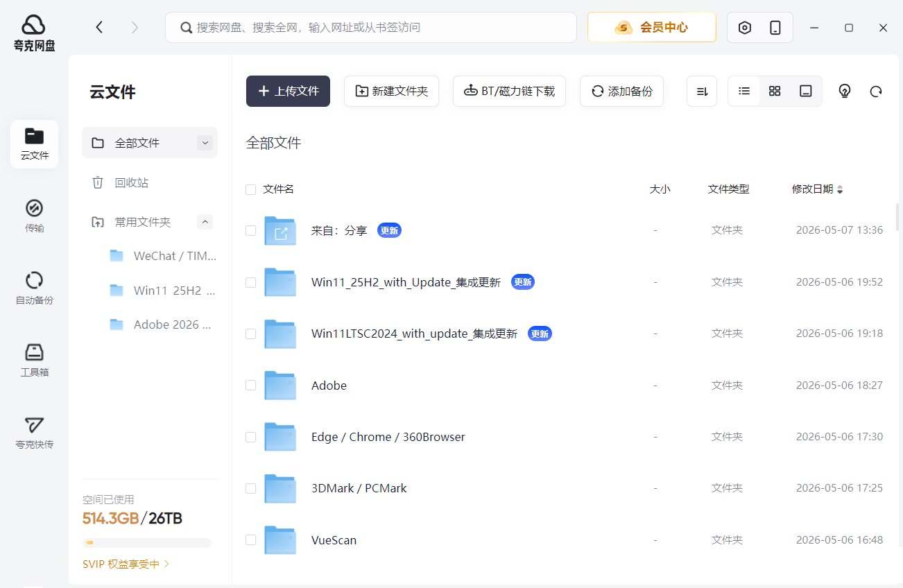
Task: Open settings hexagon icon in title bar
Action: [744, 28]
